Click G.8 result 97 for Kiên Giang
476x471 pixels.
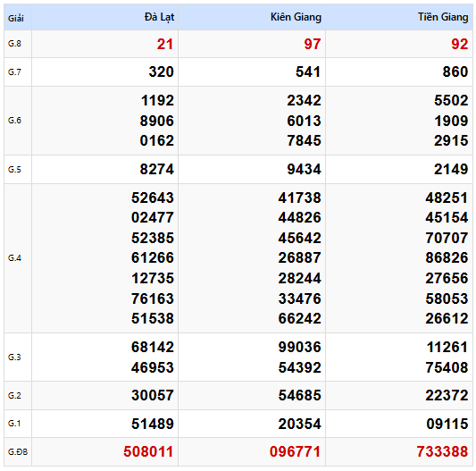(313, 44)
